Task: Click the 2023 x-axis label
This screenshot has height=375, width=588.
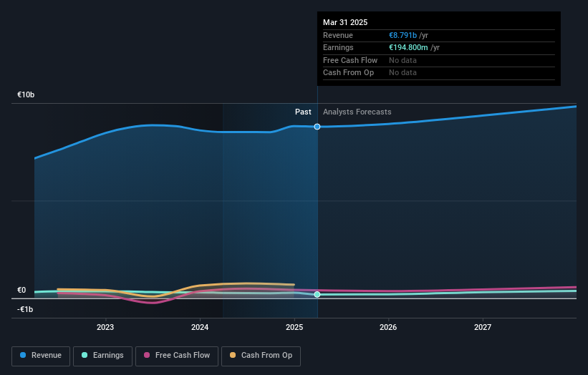Action: pyautogui.click(x=105, y=328)
